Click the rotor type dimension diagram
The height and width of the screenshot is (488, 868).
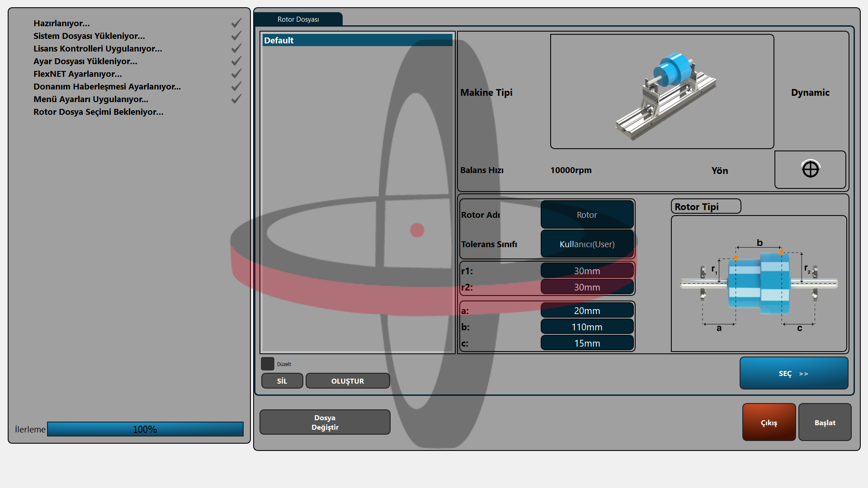pos(759,284)
